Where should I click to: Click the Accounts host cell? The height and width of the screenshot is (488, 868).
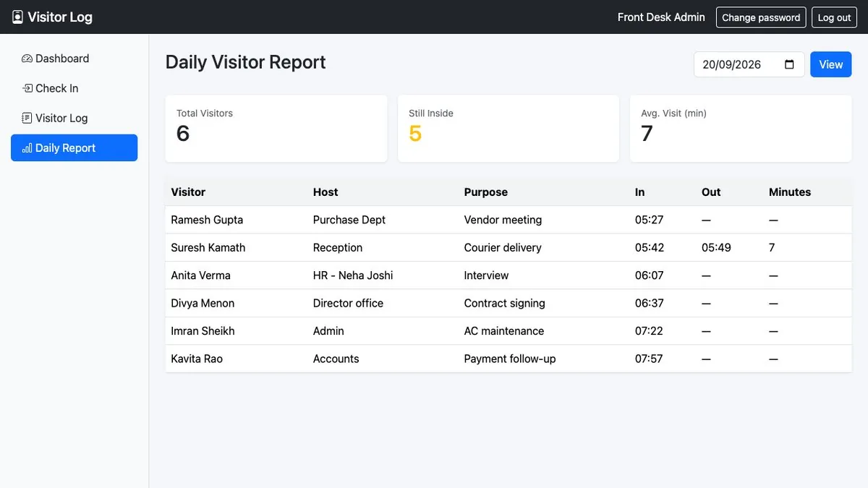point(336,359)
